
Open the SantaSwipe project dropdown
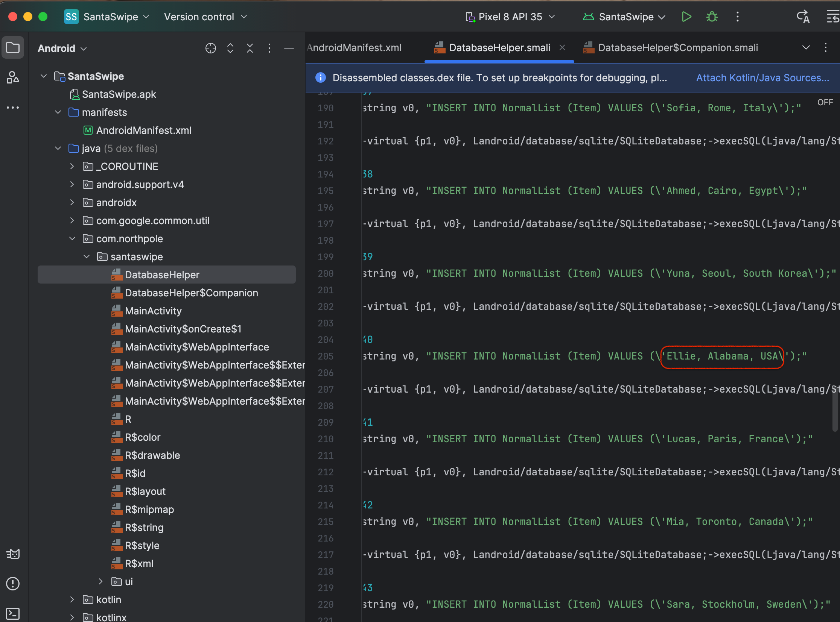[107, 17]
